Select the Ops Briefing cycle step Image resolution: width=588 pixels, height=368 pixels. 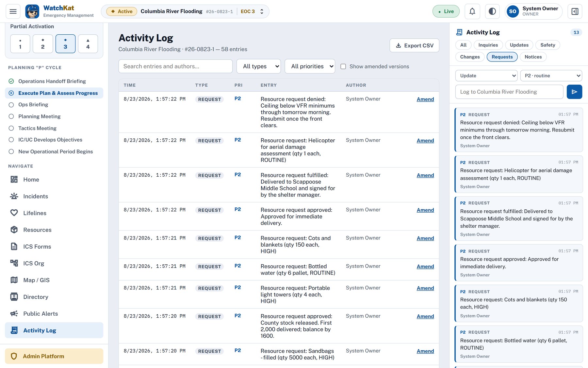[33, 105]
